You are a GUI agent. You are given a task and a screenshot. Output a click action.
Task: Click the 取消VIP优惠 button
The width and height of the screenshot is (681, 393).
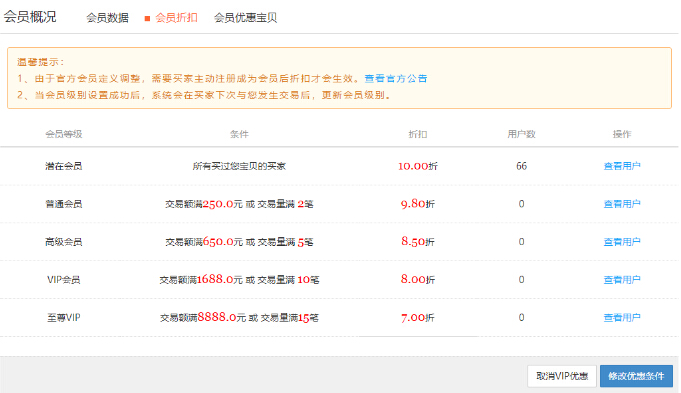pos(562,376)
